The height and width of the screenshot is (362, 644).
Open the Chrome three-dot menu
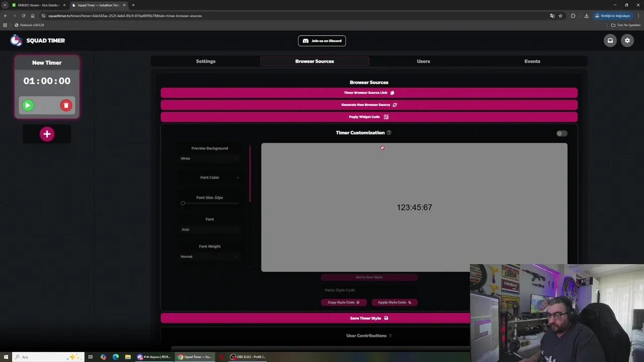coord(638,16)
